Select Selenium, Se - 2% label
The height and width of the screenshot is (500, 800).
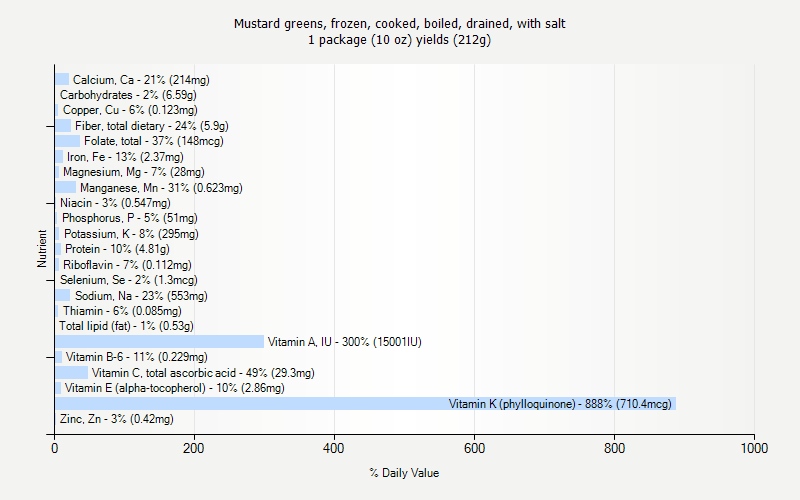(129, 280)
